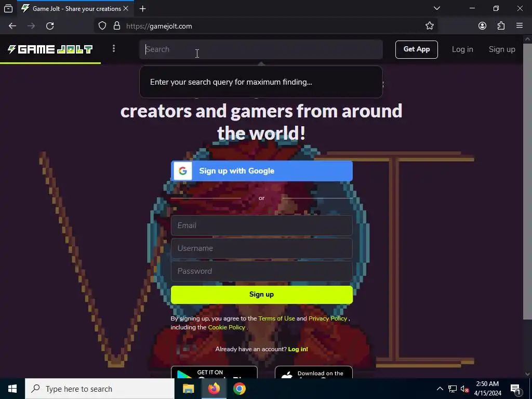Click the Get App button
The height and width of the screenshot is (399, 532).
(416, 49)
